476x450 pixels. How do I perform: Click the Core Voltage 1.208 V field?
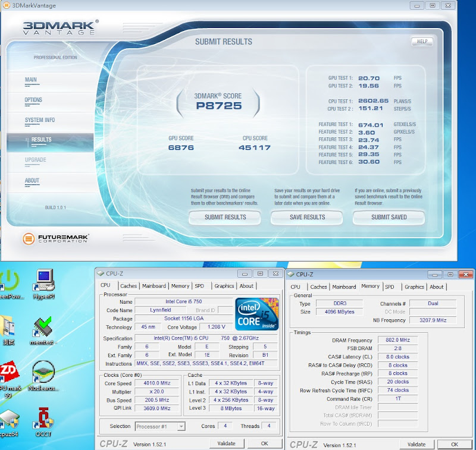tap(216, 327)
